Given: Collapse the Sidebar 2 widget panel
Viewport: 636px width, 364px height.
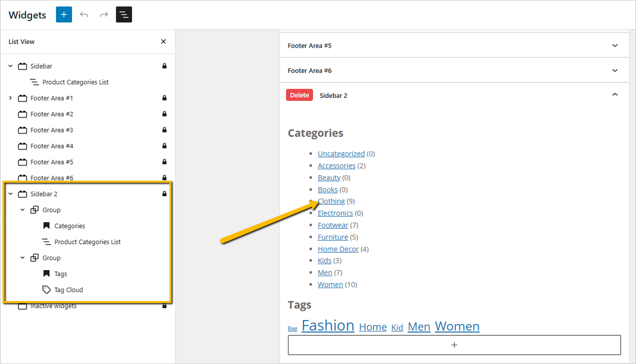Looking at the screenshot, I should coord(615,95).
